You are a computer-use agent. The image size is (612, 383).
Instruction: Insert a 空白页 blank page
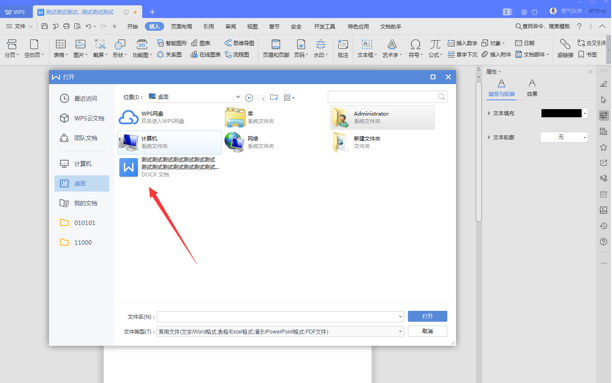tap(34, 48)
